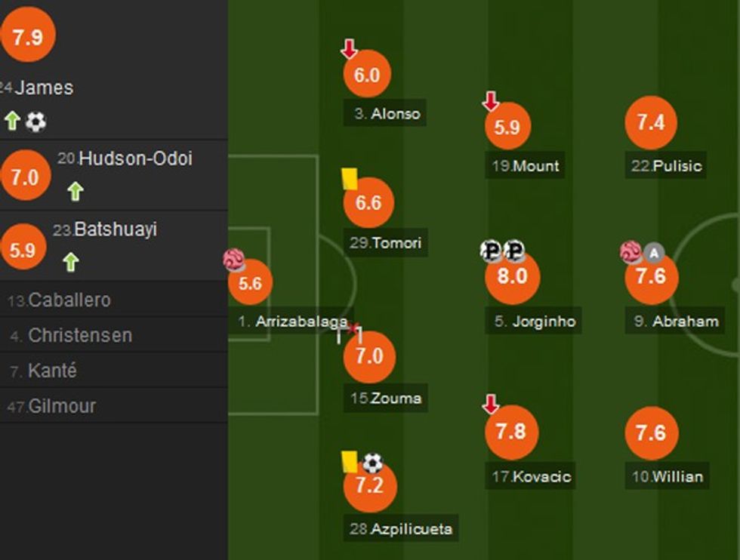Click Tomori's yellow card icon

point(349,178)
